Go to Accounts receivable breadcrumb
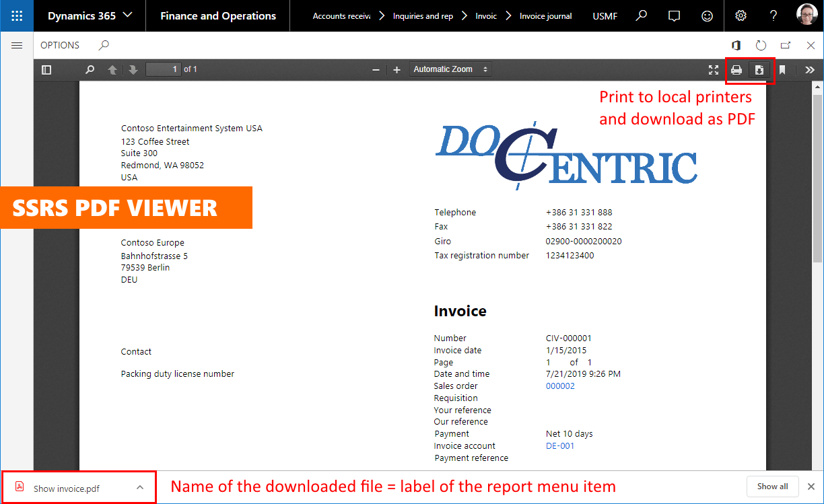This screenshot has width=824, height=504. 341,16
